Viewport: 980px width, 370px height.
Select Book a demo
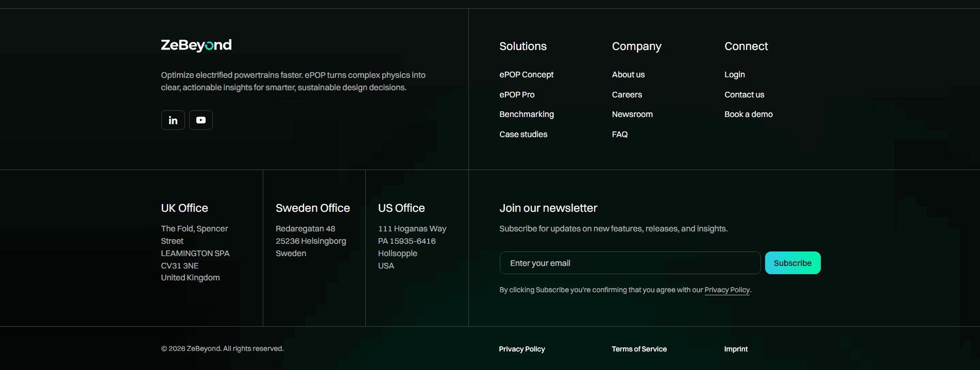pyautogui.click(x=748, y=114)
